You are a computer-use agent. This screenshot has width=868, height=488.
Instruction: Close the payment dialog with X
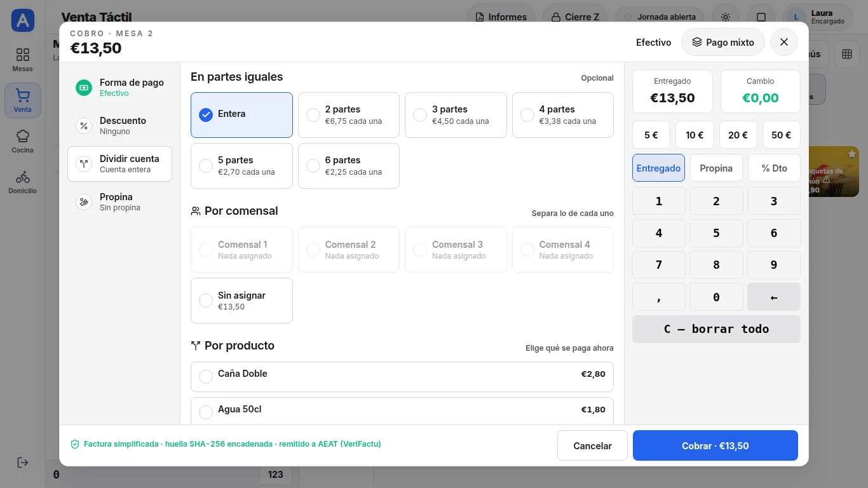coord(784,42)
